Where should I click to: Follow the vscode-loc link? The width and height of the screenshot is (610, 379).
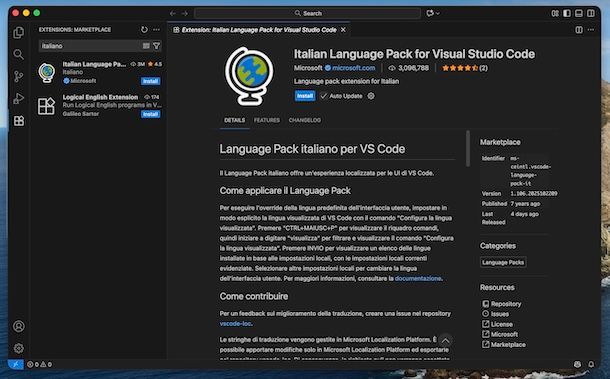coord(235,323)
